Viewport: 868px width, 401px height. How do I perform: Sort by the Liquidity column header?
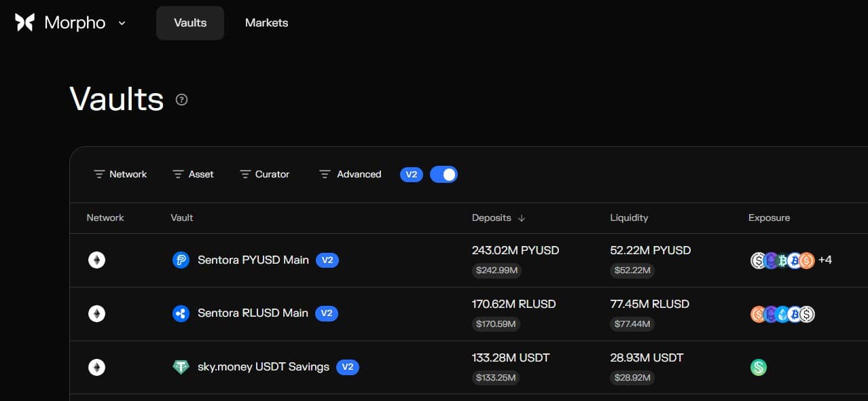point(629,218)
